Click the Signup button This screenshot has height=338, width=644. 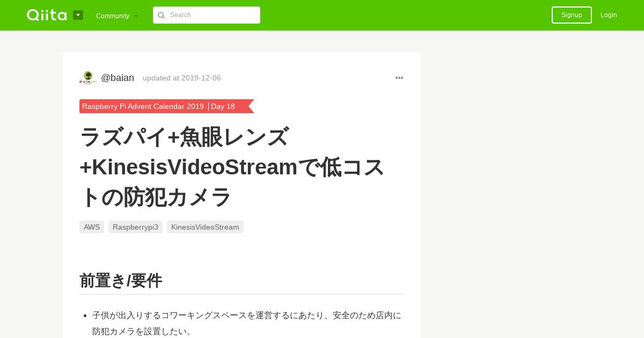[x=572, y=15]
